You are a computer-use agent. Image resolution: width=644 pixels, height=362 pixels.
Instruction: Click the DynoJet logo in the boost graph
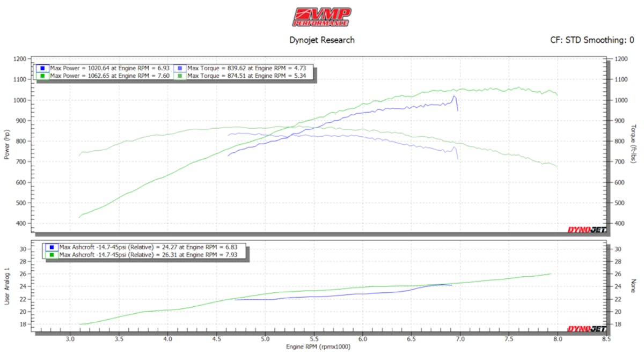pyautogui.click(x=587, y=329)
